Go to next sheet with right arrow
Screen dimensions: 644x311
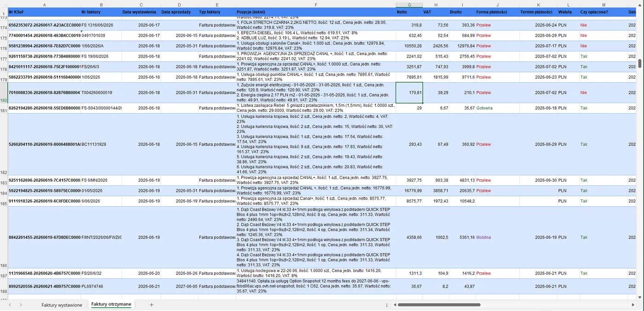click(x=21, y=305)
